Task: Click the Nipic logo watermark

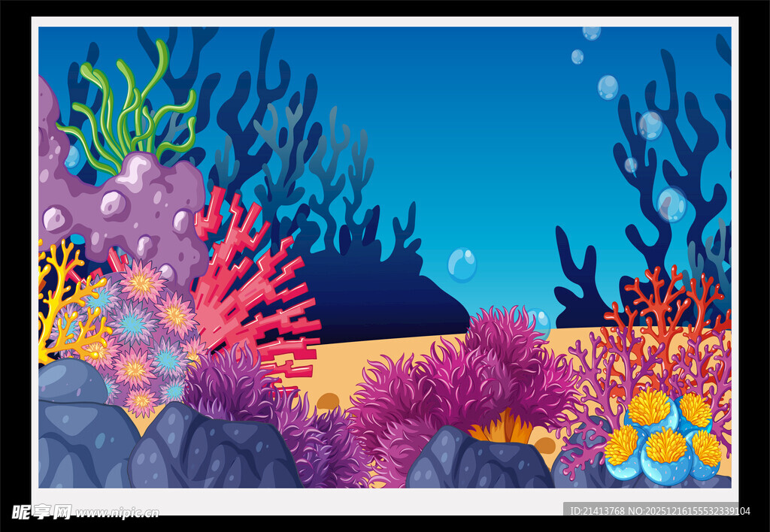Action: point(41,512)
